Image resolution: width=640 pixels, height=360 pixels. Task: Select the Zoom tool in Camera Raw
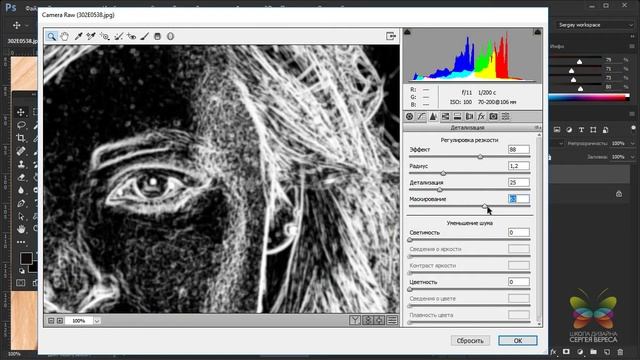[51, 36]
